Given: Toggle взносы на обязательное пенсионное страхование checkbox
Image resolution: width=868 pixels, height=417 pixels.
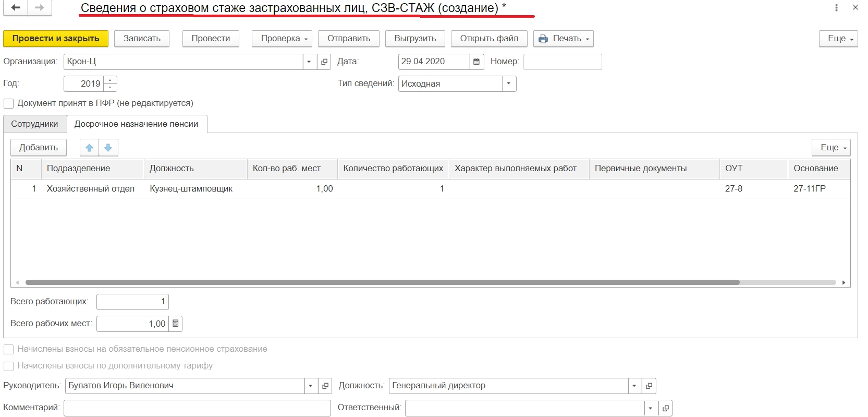Looking at the screenshot, I should tap(8, 349).
